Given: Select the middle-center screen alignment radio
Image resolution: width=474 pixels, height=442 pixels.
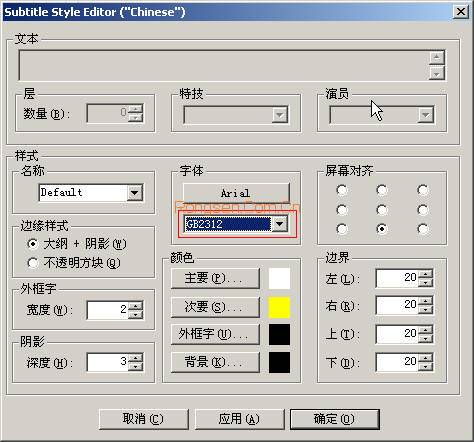Looking at the screenshot, I should click(382, 210).
